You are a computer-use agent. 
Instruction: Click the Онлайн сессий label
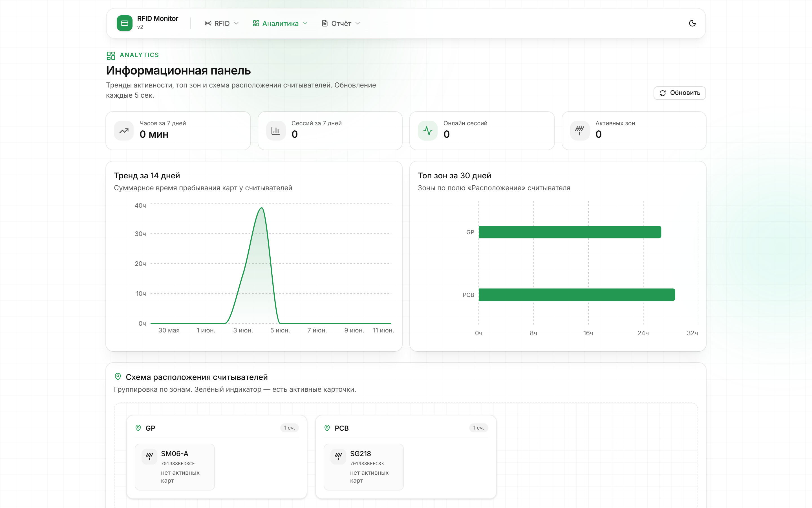[x=465, y=123]
